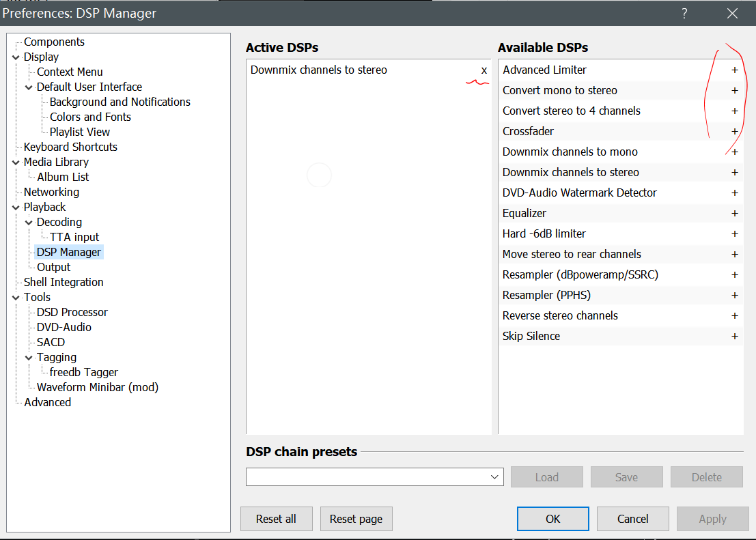
Task: Collapse the Playback tree section
Action: 16,208
